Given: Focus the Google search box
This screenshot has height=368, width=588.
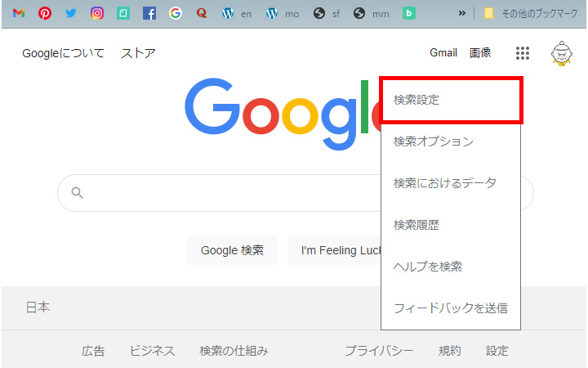Looking at the screenshot, I should click(x=295, y=193).
